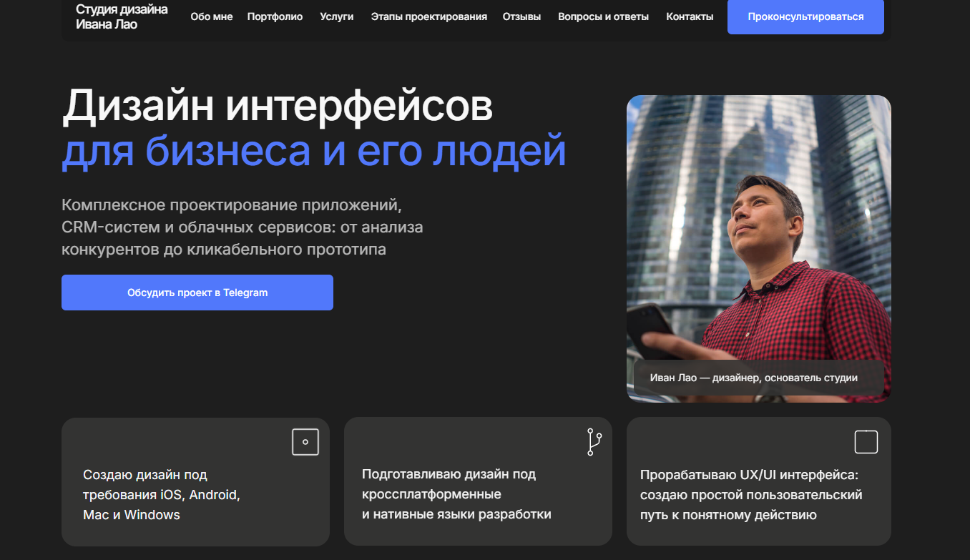Viewport: 970px width, 560px height.
Task: Open the Отзывы section
Action: [521, 16]
